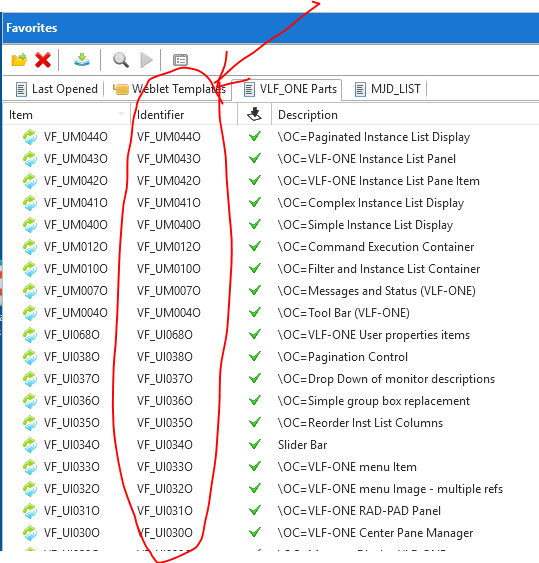The height and width of the screenshot is (563, 539).
Task: Click sort arrow in Item column header
Action: coord(121,114)
